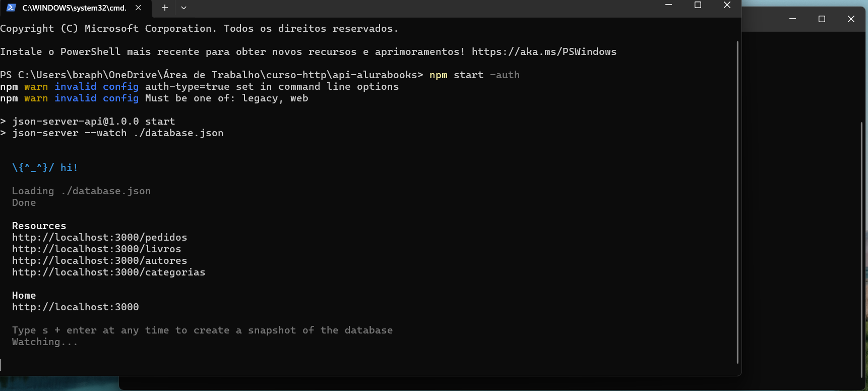Viewport: 868px width, 391px height.
Task: Expand the new tab profile dropdown chevron
Action: 183,8
